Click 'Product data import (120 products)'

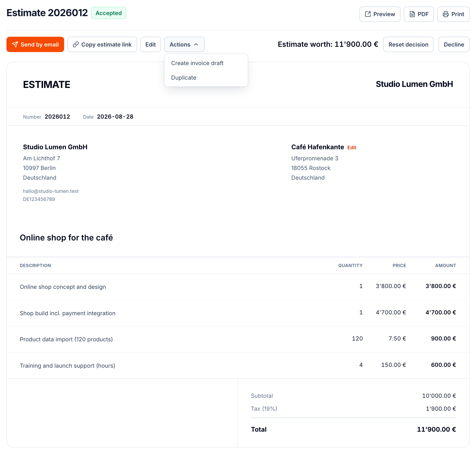coord(66,339)
